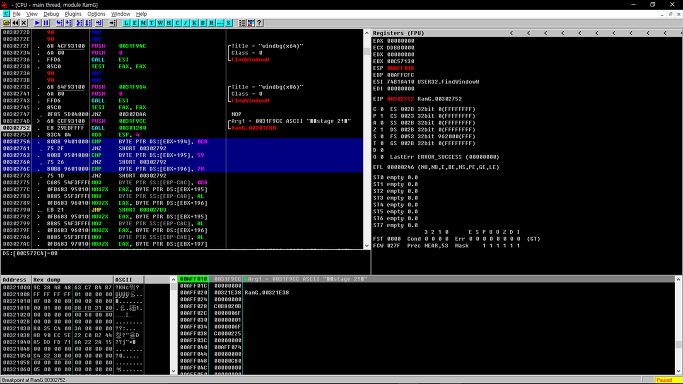
Task: Open the View menu
Action: tap(32, 14)
